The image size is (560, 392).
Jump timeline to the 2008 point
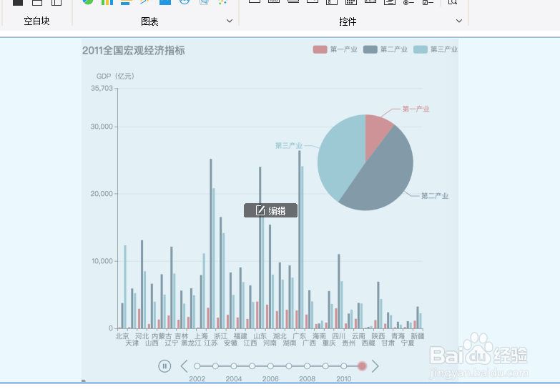(307, 366)
